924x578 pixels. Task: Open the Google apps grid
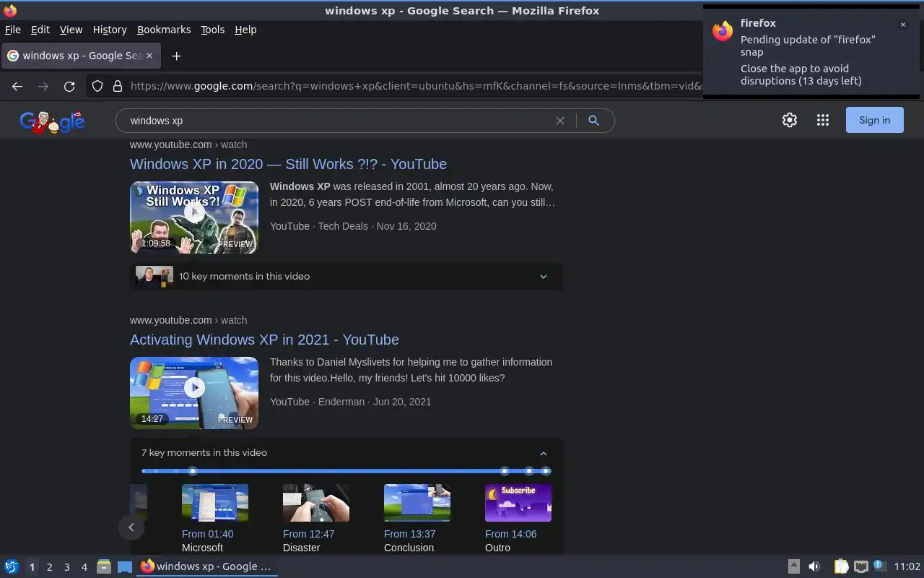pyautogui.click(x=823, y=121)
